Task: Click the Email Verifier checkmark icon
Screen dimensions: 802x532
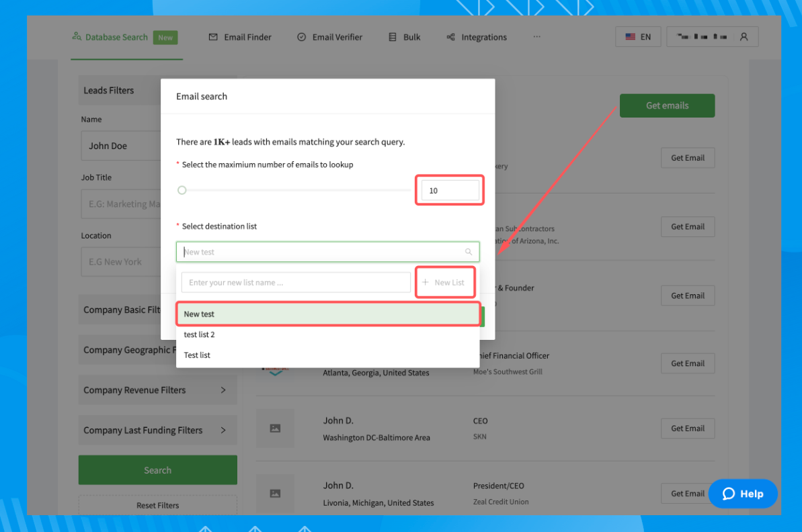Action: pyautogui.click(x=302, y=37)
